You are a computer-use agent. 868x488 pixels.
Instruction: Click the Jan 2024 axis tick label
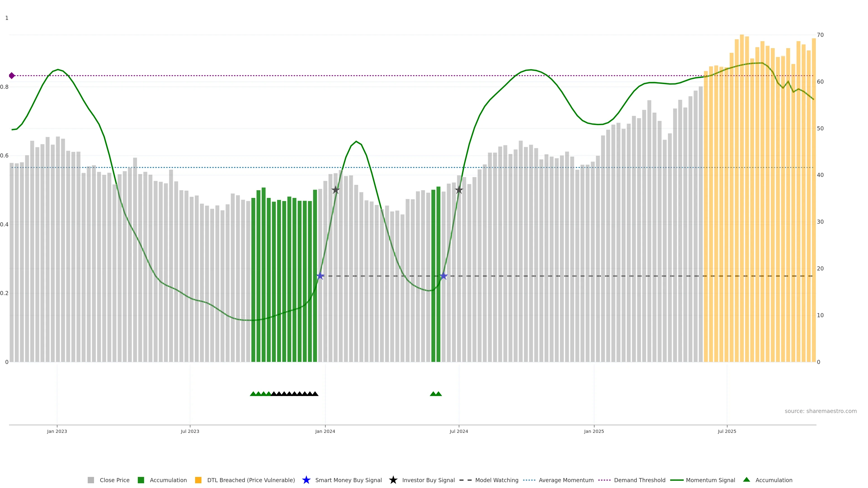[x=325, y=432]
